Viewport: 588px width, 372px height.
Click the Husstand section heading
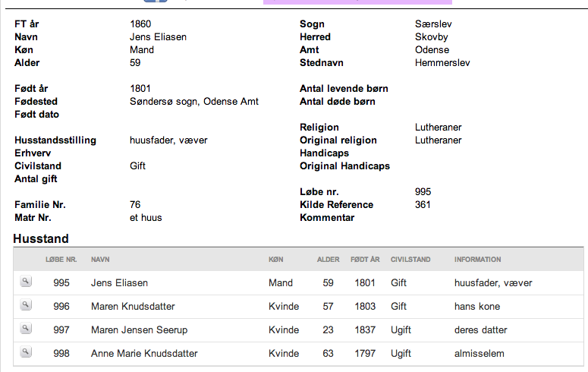[x=41, y=238]
